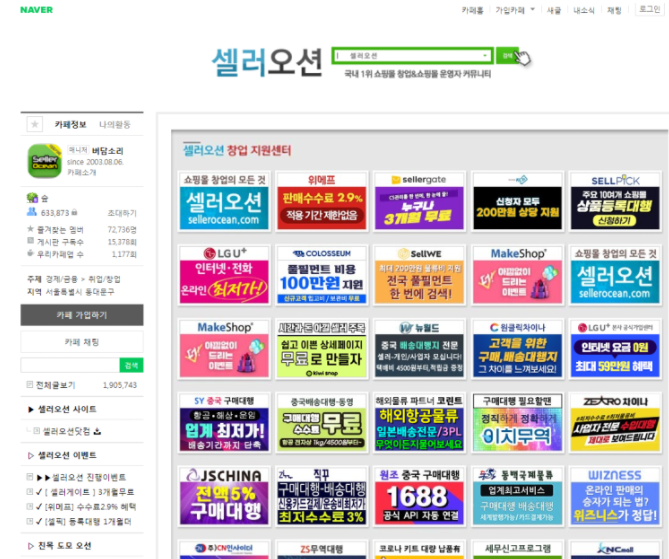Screen dimensions: 669x559
Task: Open the COLOSSEUM 풀필먼트 비용 banner
Action: [x=322, y=275]
